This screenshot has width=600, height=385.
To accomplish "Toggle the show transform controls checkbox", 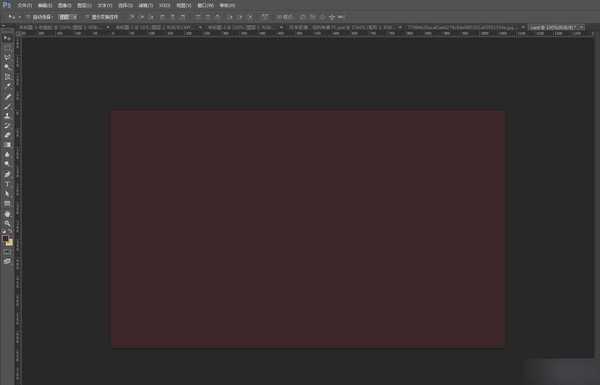I will (x=87, y=17).
